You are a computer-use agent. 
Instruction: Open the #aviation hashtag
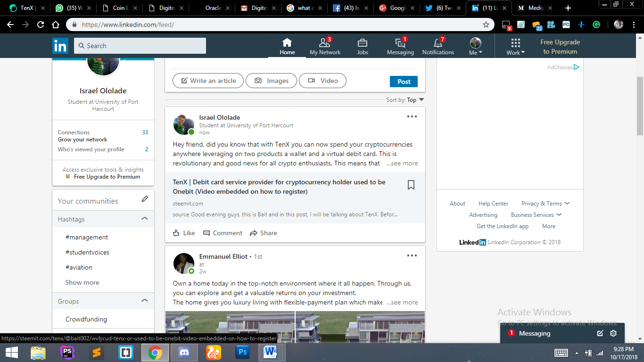(x=79, y=267)
